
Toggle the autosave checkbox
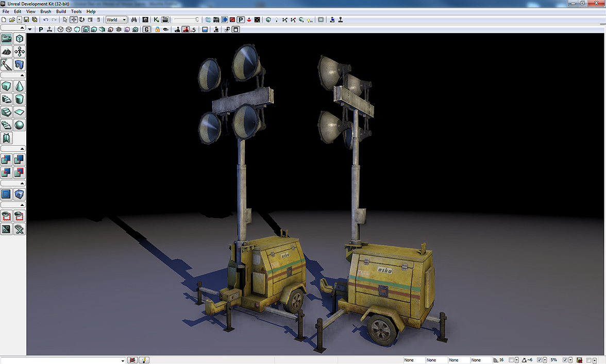pos(588,360)
